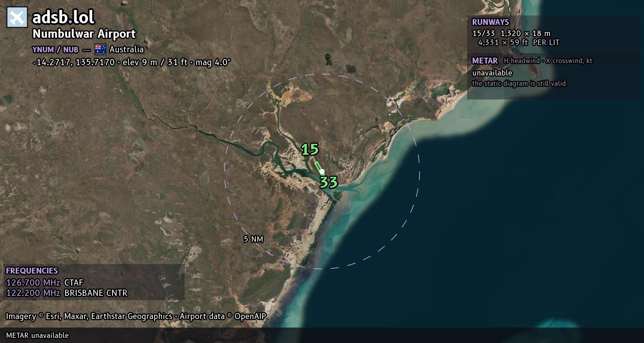644x343 pixels.
Task: Click the METAR panel heading
Action: pyautogui.click(x=485, y=61)
